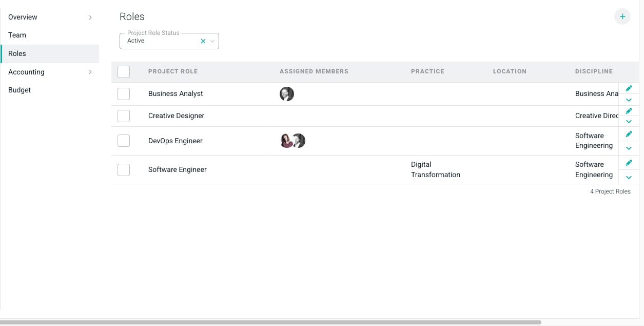Click the Roles page heading
The width and height of the screenshot is (644, 326).
[132, 16]
